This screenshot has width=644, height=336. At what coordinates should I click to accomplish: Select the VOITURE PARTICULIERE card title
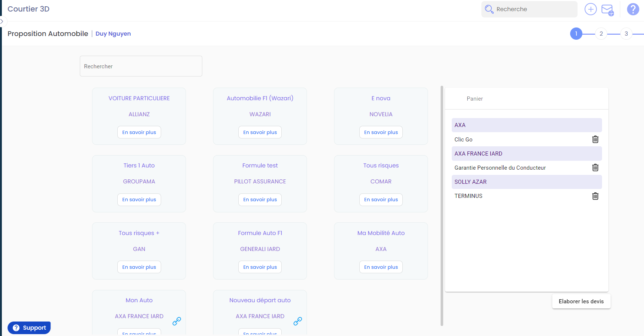point(139,98)
